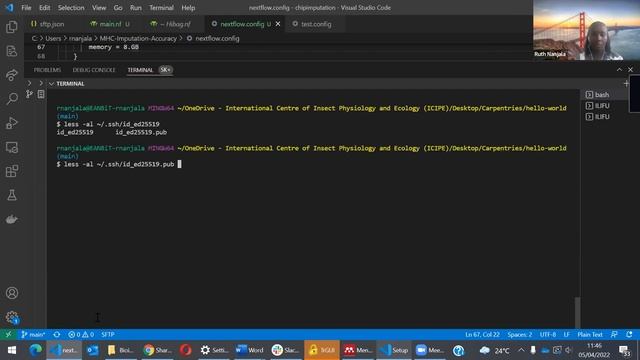Click Ruth Nanjala video thumbnail
Screen dimensions: 640x360
click(x=586, y=30)
